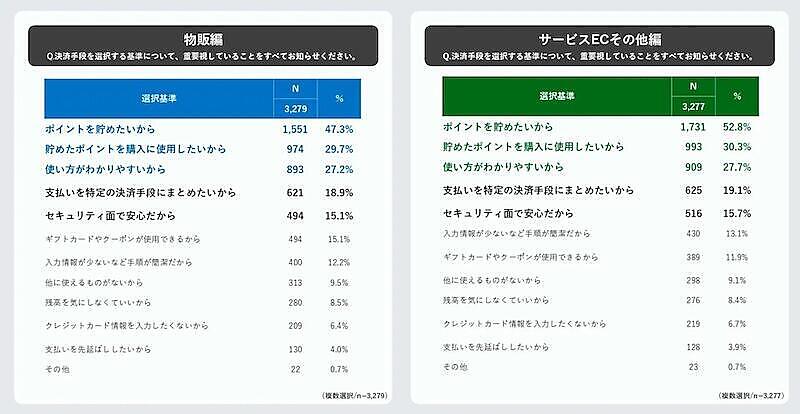The height and width of the screenshot is (414, 800).
Task: Click the 30.3% value
Action: pyautogui.click(x=736, y=146)
